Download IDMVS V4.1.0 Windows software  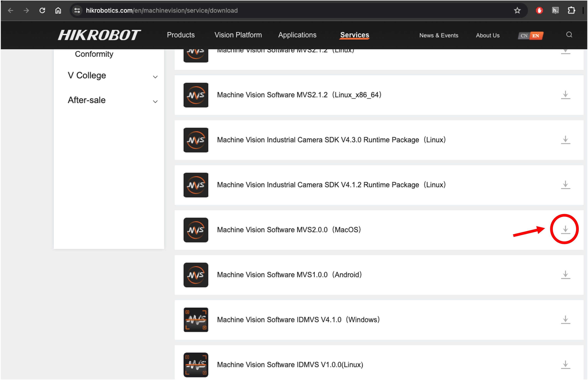565,320
